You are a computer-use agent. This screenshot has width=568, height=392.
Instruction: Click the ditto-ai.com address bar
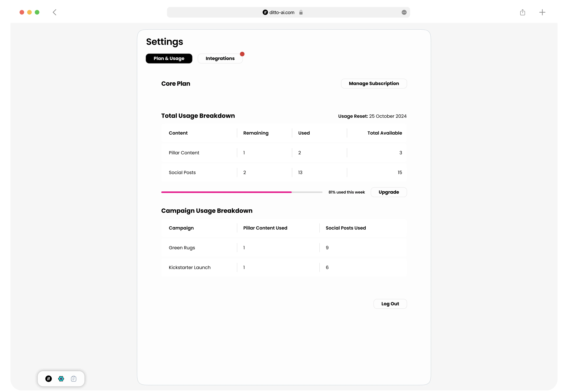click(282, 12)
